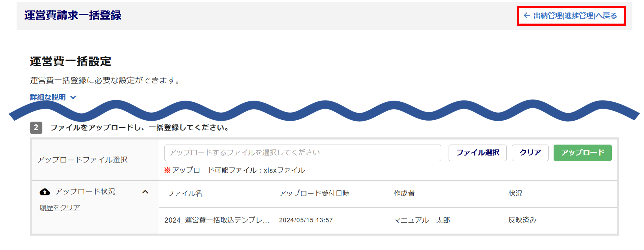
Task: Click the upload file path input field
Action: pyautogui.click(x=302, y=153)
